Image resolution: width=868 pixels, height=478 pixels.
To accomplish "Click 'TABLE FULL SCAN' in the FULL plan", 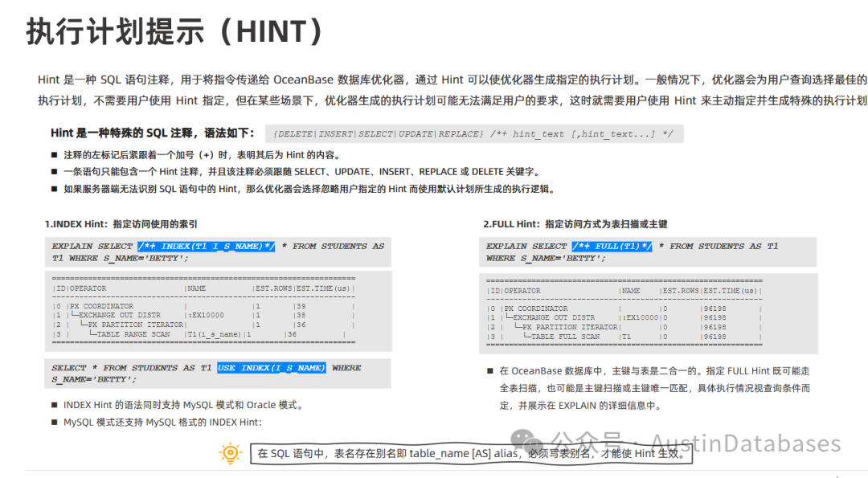I will (565, 337).
